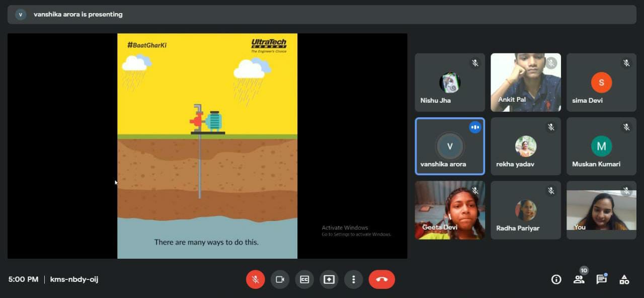Select vanshika arora's speaking tile
The width and height of the screenshot is (644, 298).
tap(450, 146)
